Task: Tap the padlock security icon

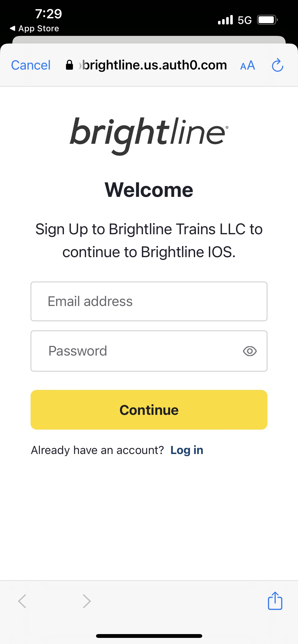Action: (x=69, y=65)
